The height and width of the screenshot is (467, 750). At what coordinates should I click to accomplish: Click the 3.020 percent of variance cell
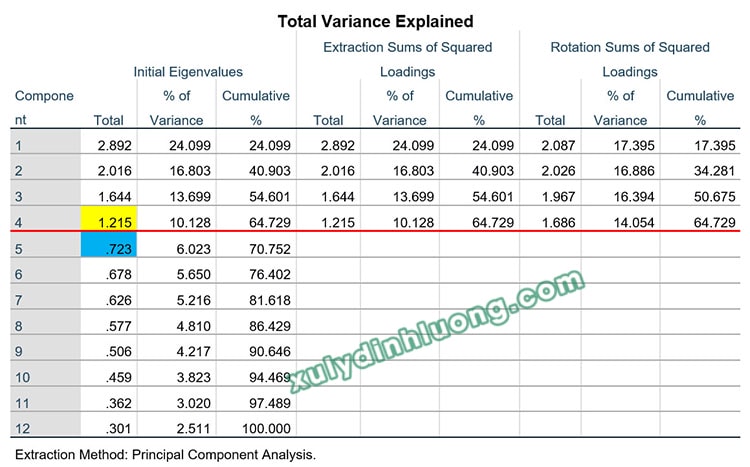(193, 403)
